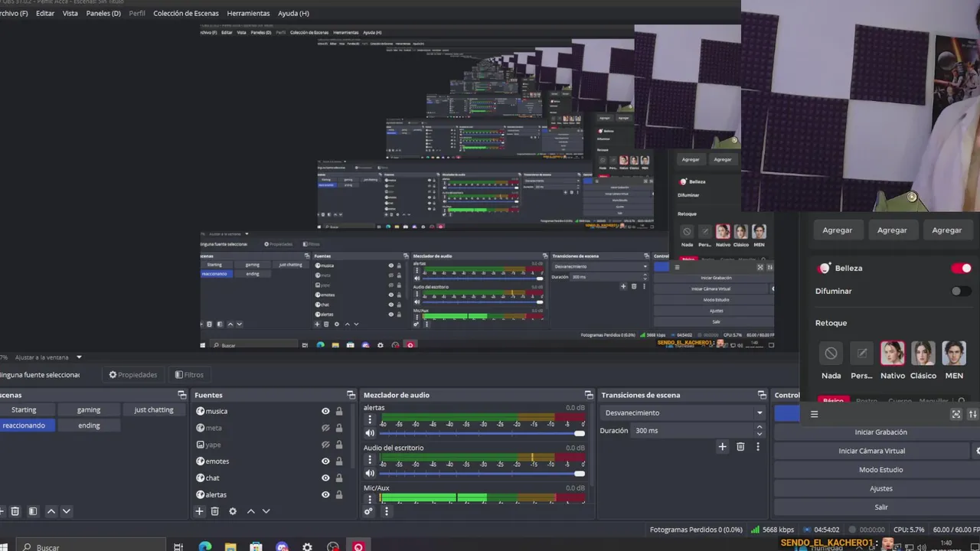Enable Modo Estudio
Screen dimensions: 980x551
880,470
